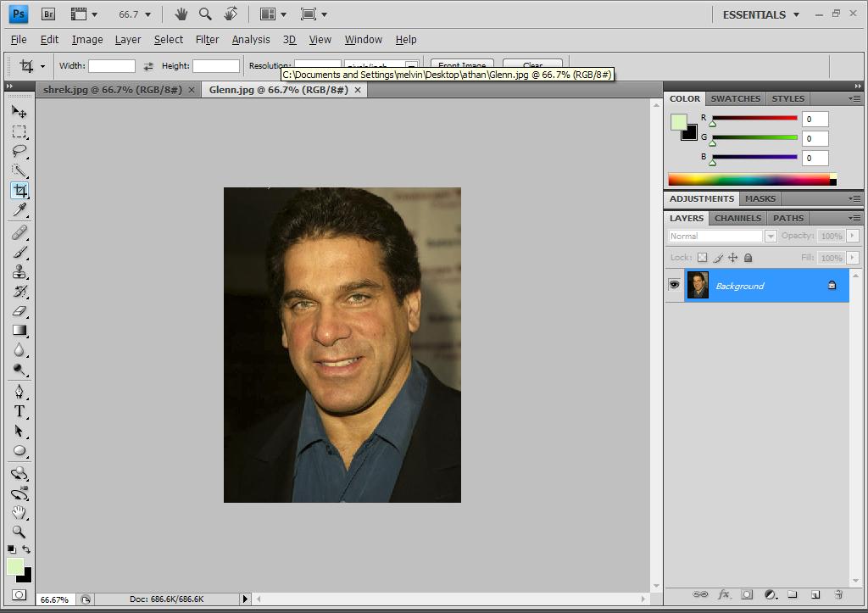Open the 66.7 zoom level dropdown
The height and width of the screenshot is (613, 868).
[x=147, y=15]
